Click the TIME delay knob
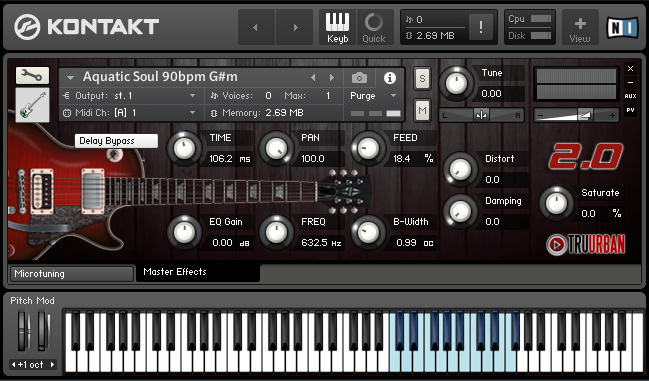Viewport: 649px width, 381px height. tap(184, 149)
